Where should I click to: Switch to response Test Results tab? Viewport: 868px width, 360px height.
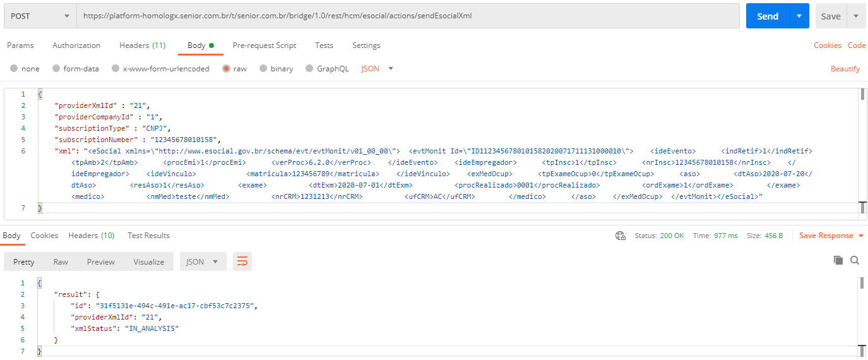pyautogui.click(x=148, y=236)
